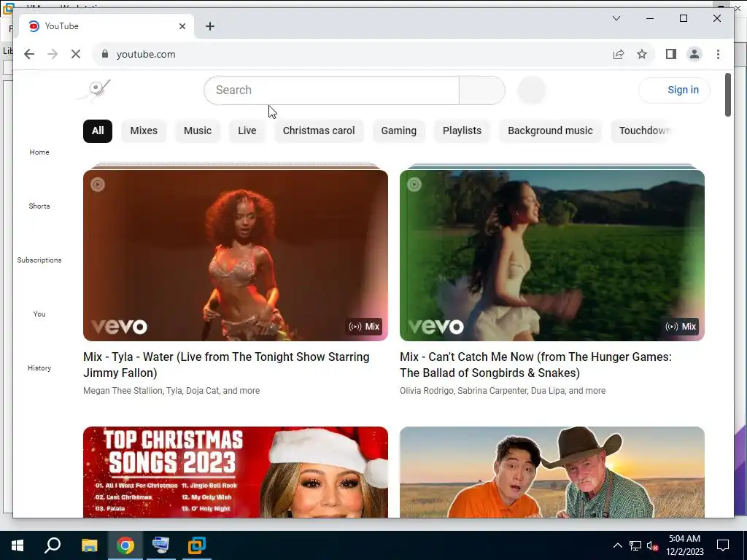
Task: Select the Playlists filter chip
Action: tap(462, 131)
